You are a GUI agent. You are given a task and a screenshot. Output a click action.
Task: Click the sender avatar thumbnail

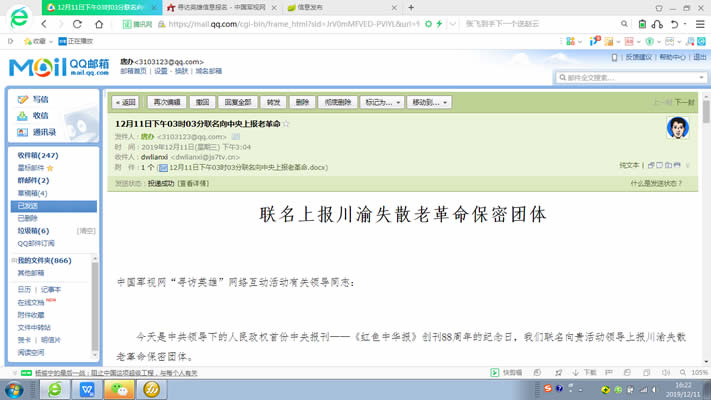click(x=677, y=129)
